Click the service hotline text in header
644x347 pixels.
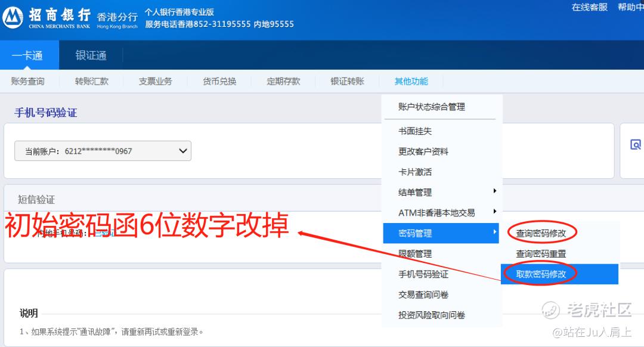click(219, 24)
